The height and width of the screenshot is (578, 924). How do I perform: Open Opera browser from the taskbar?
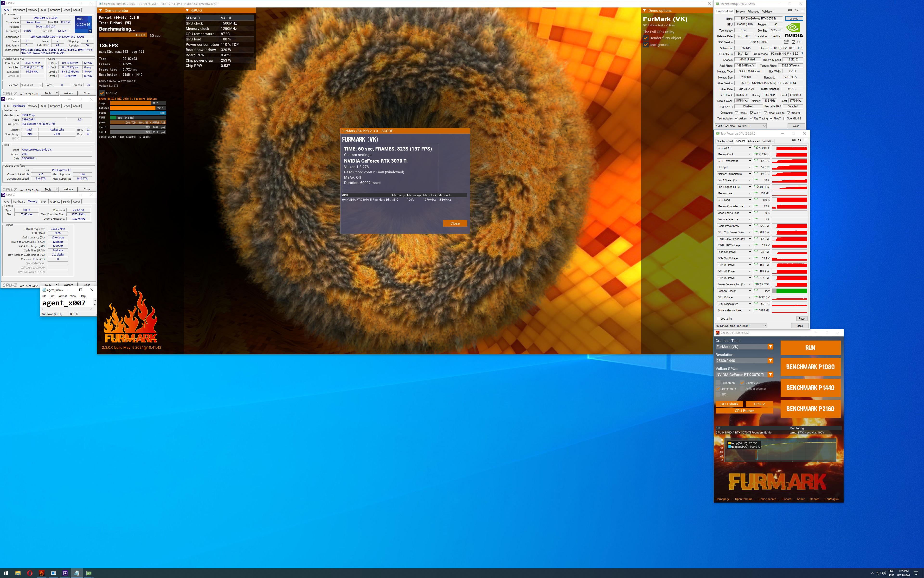tap(30, 573)
